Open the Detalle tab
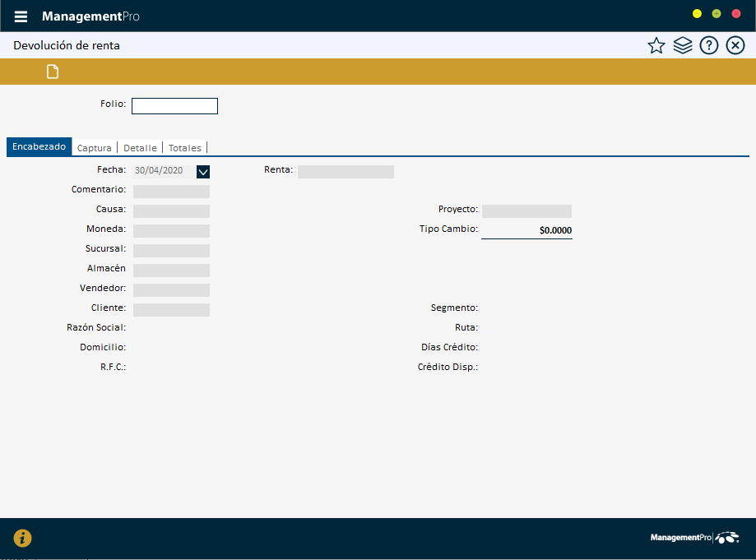 pyautogui.click(x=141, y=148)
